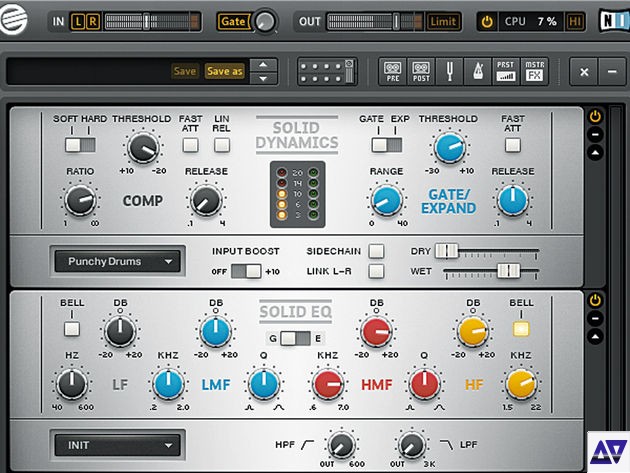Click the HMF DB red gain knob
This screenshot has height=473, width=630.
376,331
